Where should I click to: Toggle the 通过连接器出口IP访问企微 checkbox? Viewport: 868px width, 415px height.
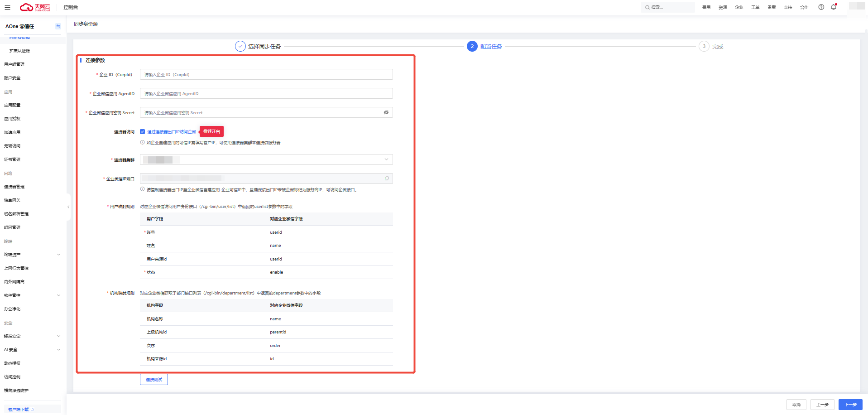pos(142,132)
